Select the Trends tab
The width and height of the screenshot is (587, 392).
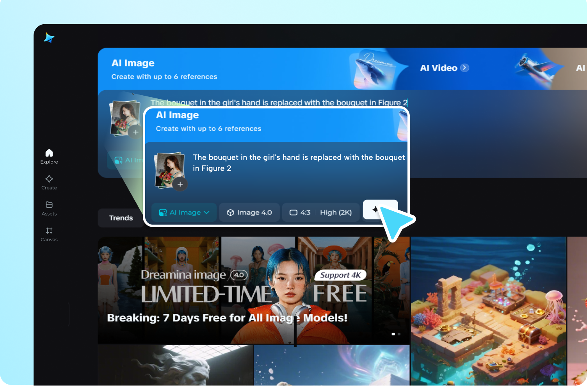tap(121, 218)
